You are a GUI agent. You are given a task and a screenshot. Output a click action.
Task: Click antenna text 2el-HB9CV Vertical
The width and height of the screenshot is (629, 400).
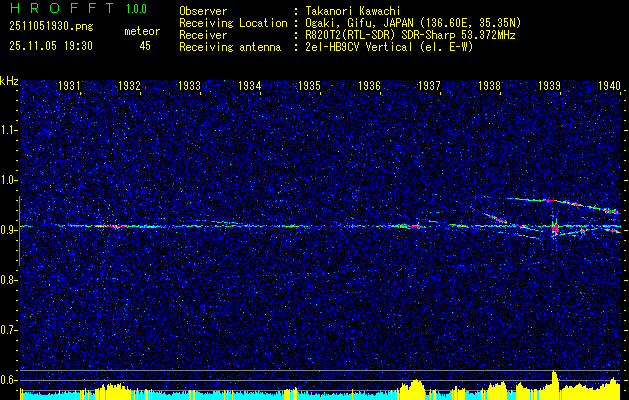click(x=358, y=47)
